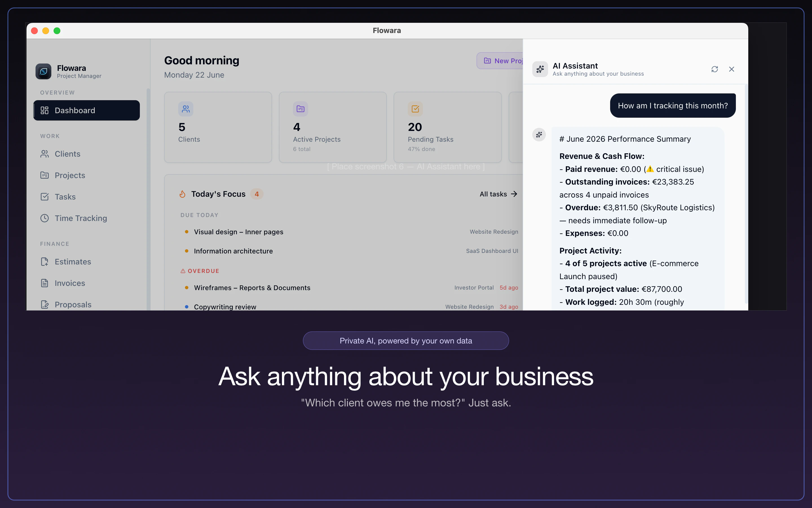Image resolution: width=812 pixels, height=508 pixels.
Task: Minimize the Flowara window with yellow button
Action: [x=46, y=31]
